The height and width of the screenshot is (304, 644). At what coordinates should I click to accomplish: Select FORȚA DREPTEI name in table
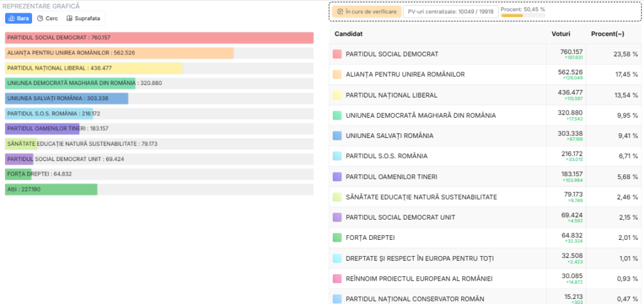tap(372, 238)
